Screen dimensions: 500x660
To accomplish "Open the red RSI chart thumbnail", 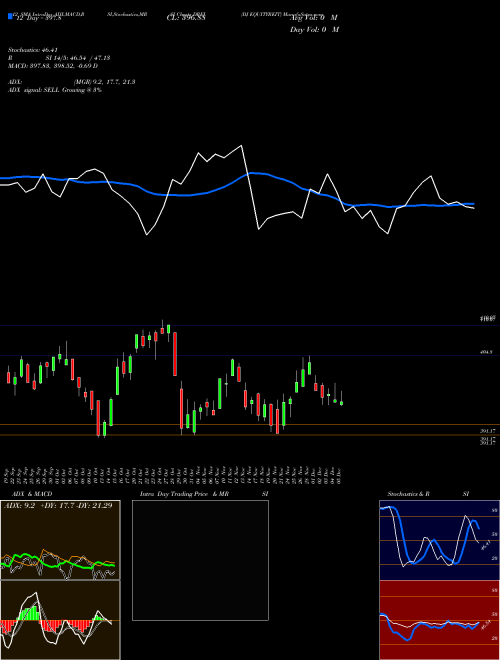I will pyautogui.click(x=439, y=620).
